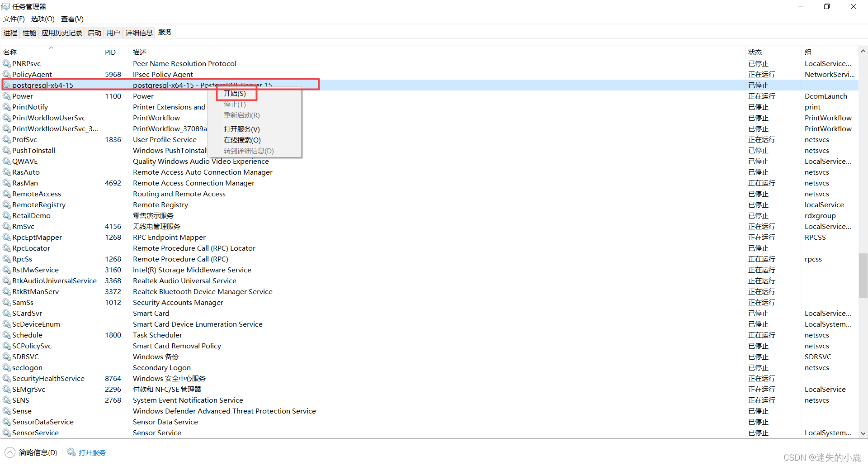Click the gear icon beside SCardSvr
The width and height of the screenshot is (868, 466).
(x=7, y=313)
